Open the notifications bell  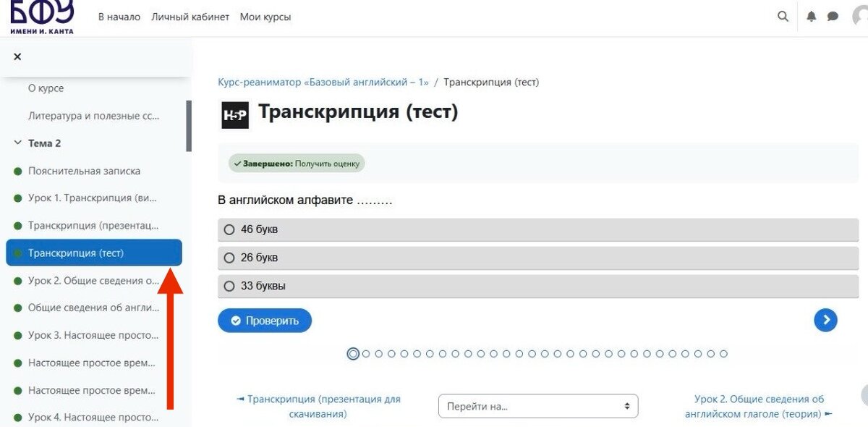811,15
